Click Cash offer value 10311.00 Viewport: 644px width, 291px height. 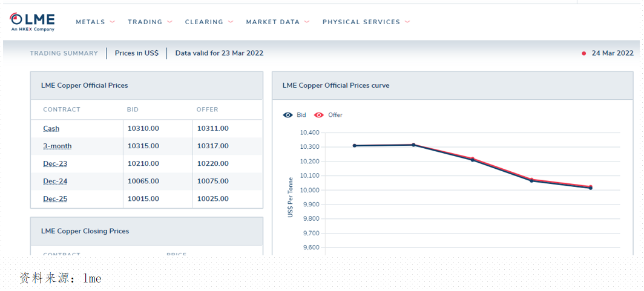[213, 128]
